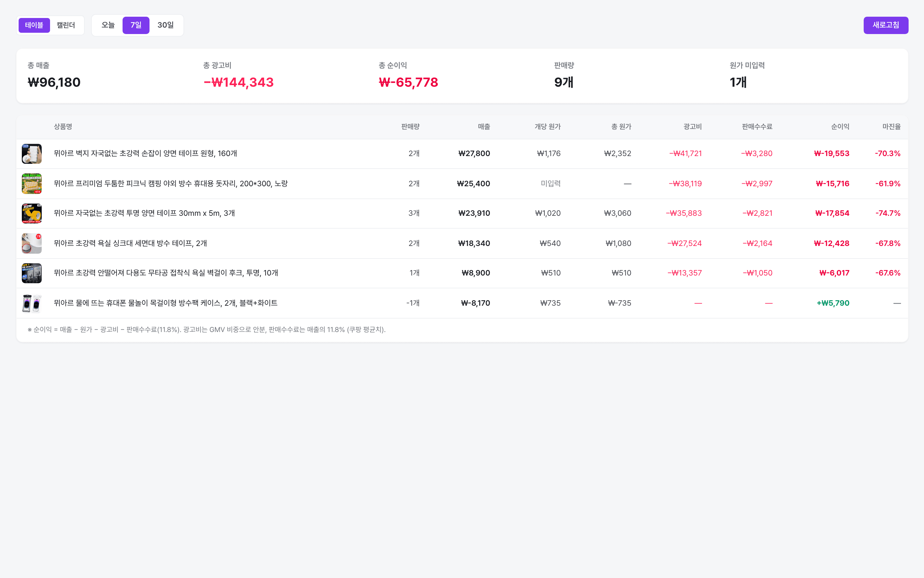Click net profit cell +₩5,790
Screen dimensions: 924x578
833,303
